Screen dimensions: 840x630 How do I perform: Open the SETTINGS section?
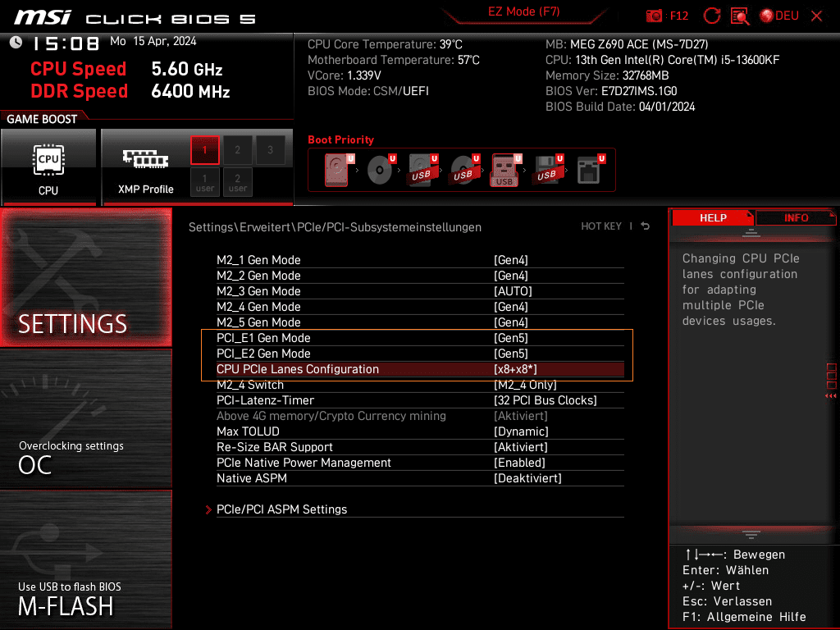(x=85, y=277)
